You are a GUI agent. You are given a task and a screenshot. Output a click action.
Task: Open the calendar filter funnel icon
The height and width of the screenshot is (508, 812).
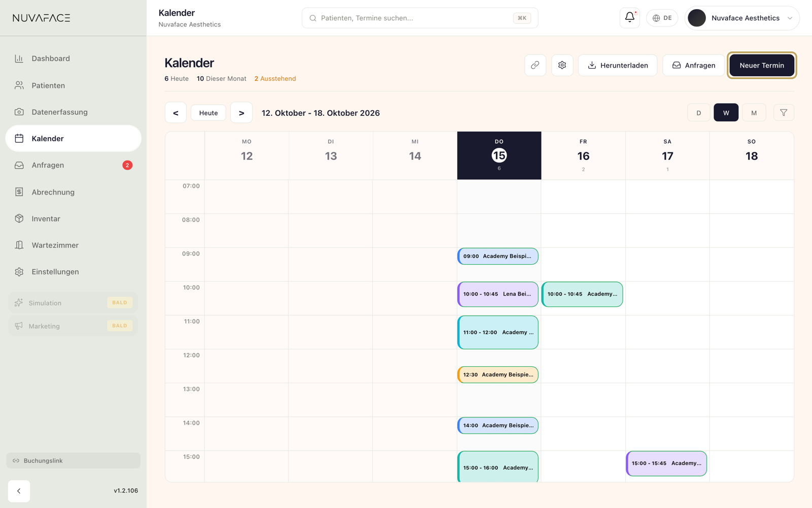pos(784,113)
